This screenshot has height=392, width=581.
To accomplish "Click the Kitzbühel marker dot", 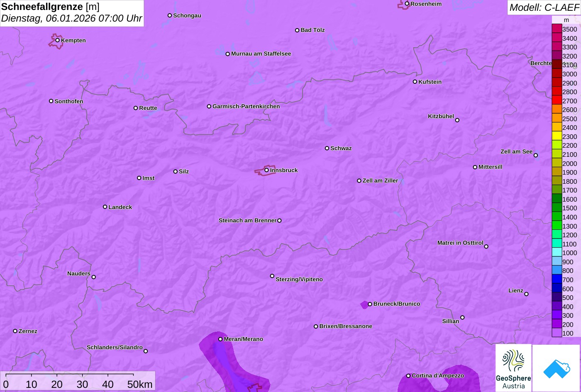I will pos(457,120).
